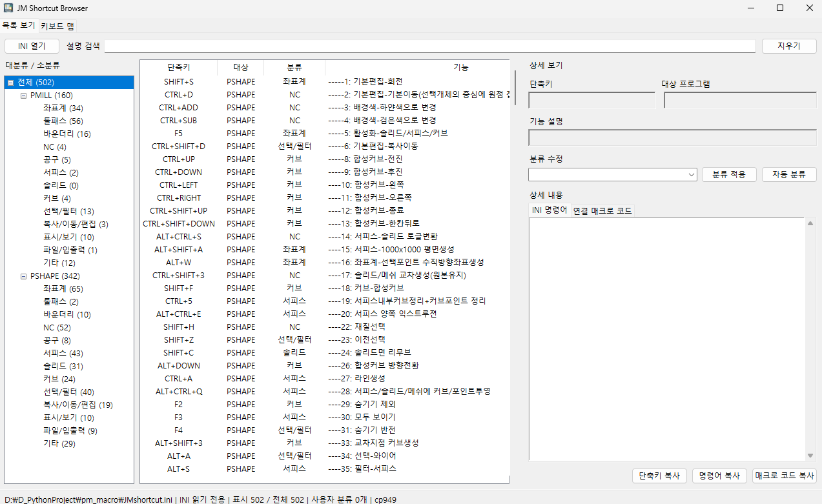This screenshot has width=822, height=504.
Task: Select the CTRL+SHIFT+D shortcut row
Action: (325, 146)
